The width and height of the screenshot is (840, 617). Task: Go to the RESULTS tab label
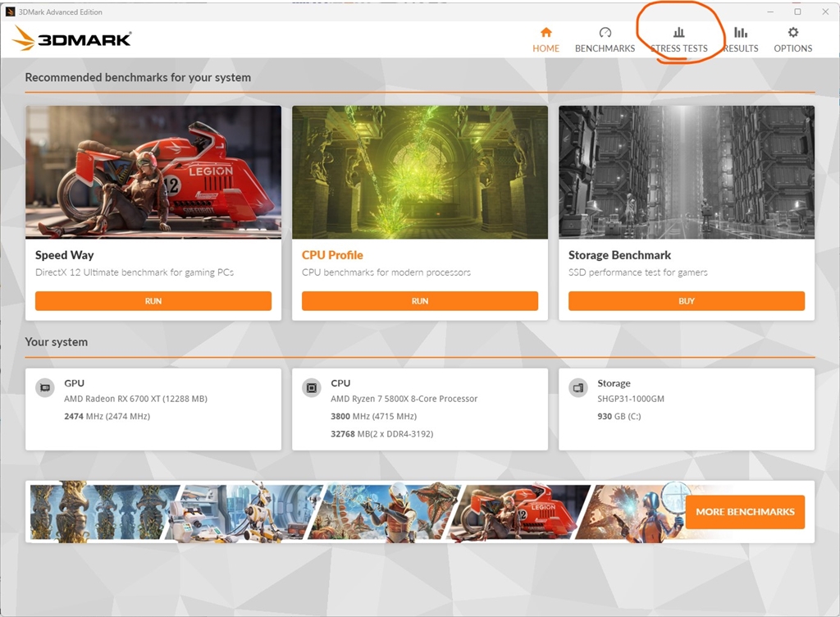741,48
